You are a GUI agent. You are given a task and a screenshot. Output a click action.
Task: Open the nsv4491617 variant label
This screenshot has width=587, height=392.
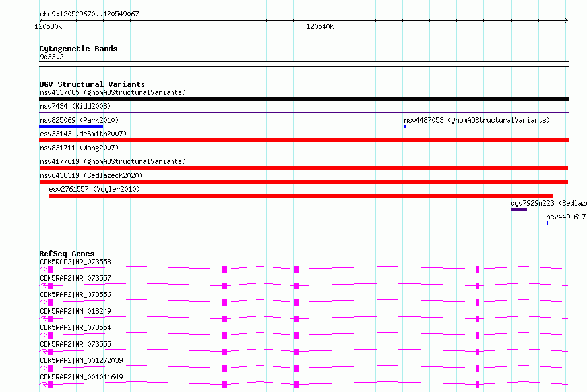(566, 217)
